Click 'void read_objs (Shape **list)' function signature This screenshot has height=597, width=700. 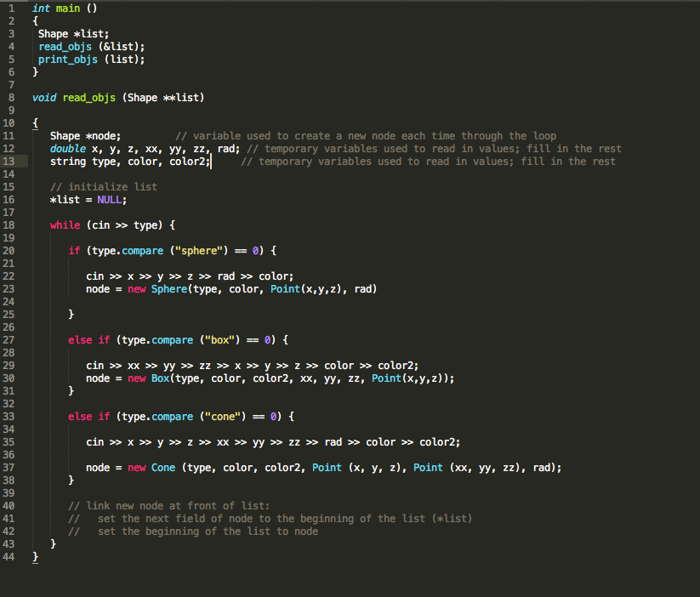(118, 98)
